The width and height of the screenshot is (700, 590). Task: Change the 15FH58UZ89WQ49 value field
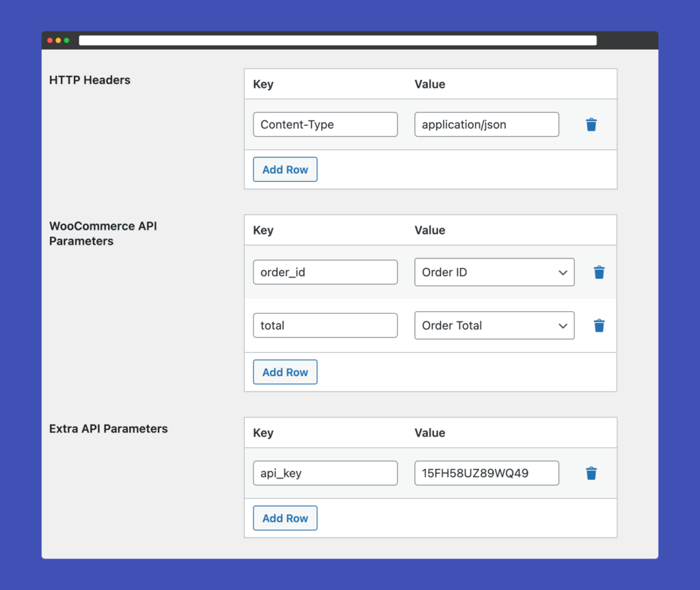coord(487,473)
